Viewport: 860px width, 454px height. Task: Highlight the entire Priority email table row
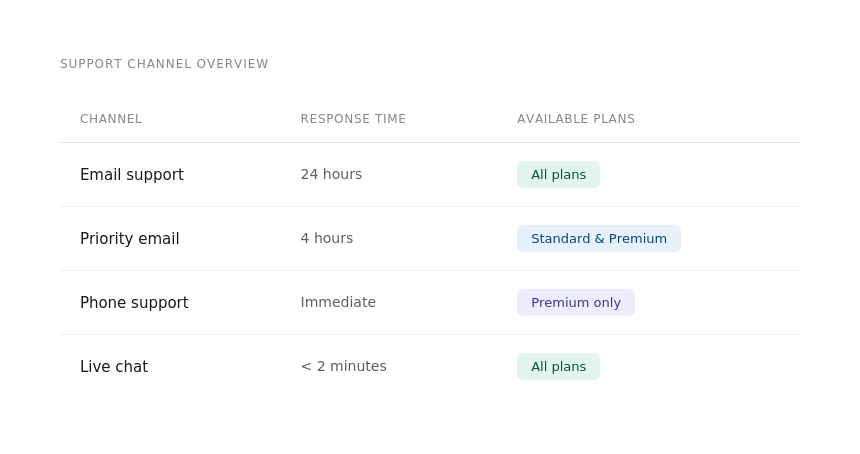click(740, 239)
